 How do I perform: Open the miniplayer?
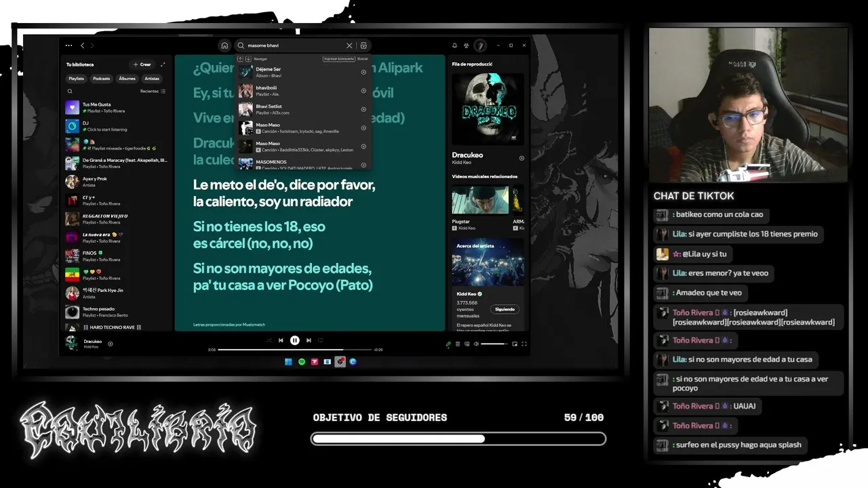(x=515, y=344)
